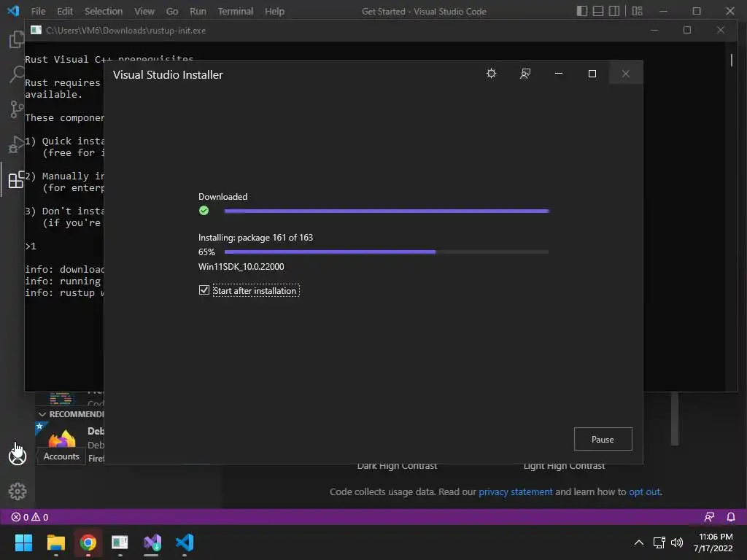Toggle Secondary Side Bar layout icon
The height and width of the screenshot is (560, 747).
[614, 11]
